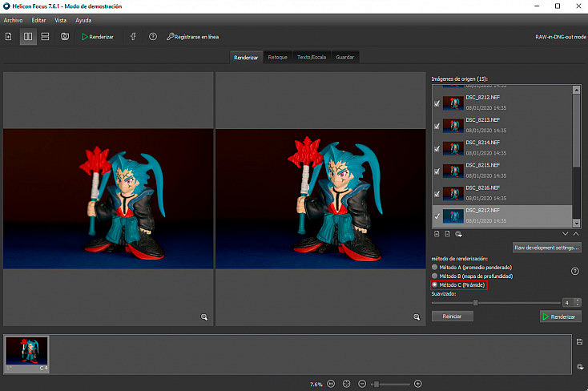
Task: Select DSC_8213.NEF file name text
Action: pyautogui.click(x=482, y=120)
